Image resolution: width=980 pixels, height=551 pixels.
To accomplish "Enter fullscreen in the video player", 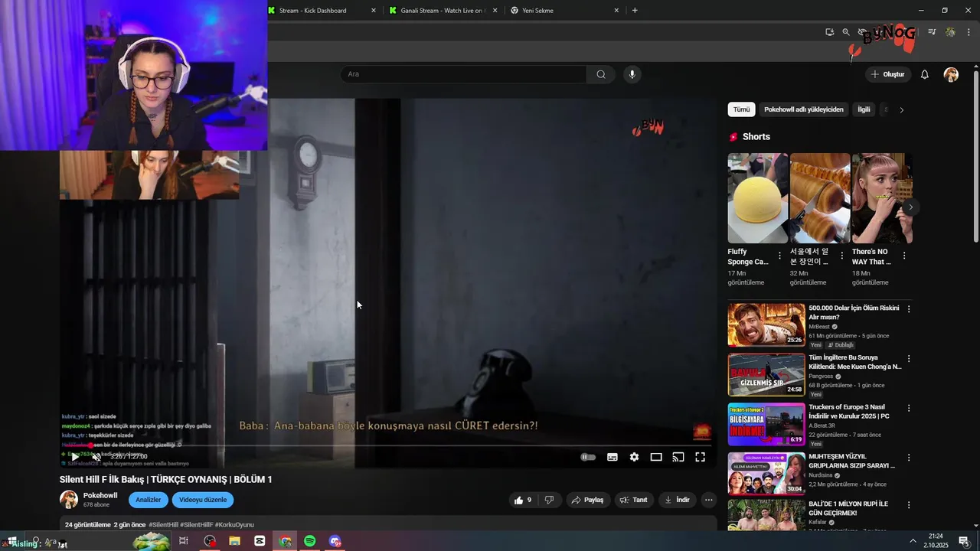I will tap(700, 457).
